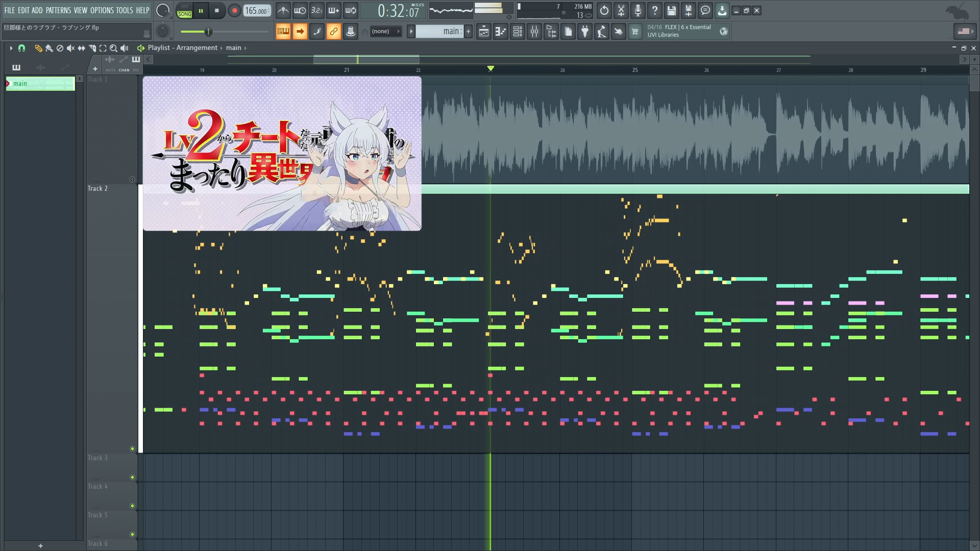The image size is (980, 551).
Task: Open the content library shopping cart icon
Action: coord(635,32)
